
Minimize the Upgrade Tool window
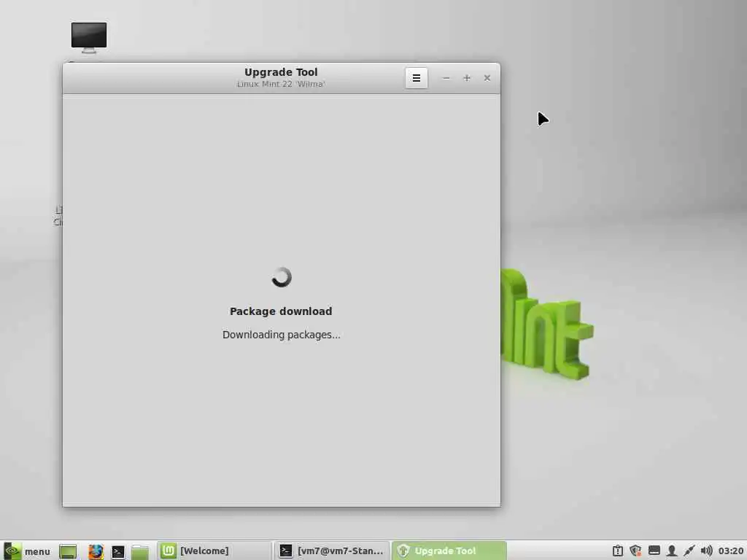click(x=446, y=78)
